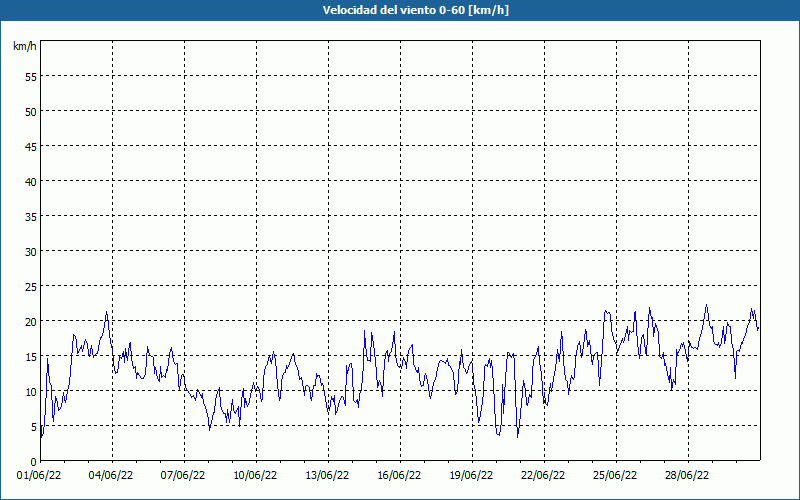Click the chart title 'Velocidad del viento 0-60 [km/h]'
Screen dimensions: 800x500
(415, 10)
